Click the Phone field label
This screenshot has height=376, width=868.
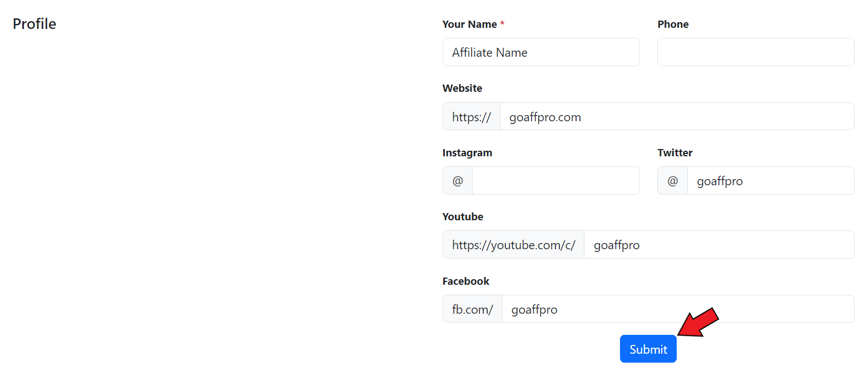click(673, 24)
